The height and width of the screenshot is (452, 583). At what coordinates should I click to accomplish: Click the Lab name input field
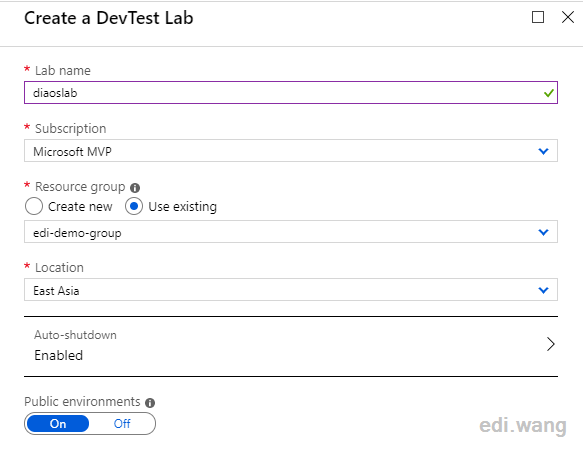(291, 93)
